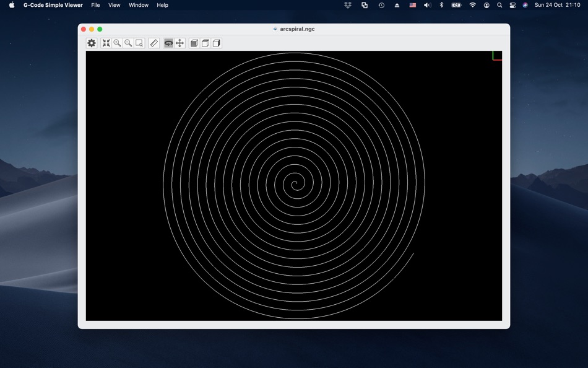This screenshot has width=588, height=368.
Task: Toggle the pan move mode button
Action: tap(179, 43)
